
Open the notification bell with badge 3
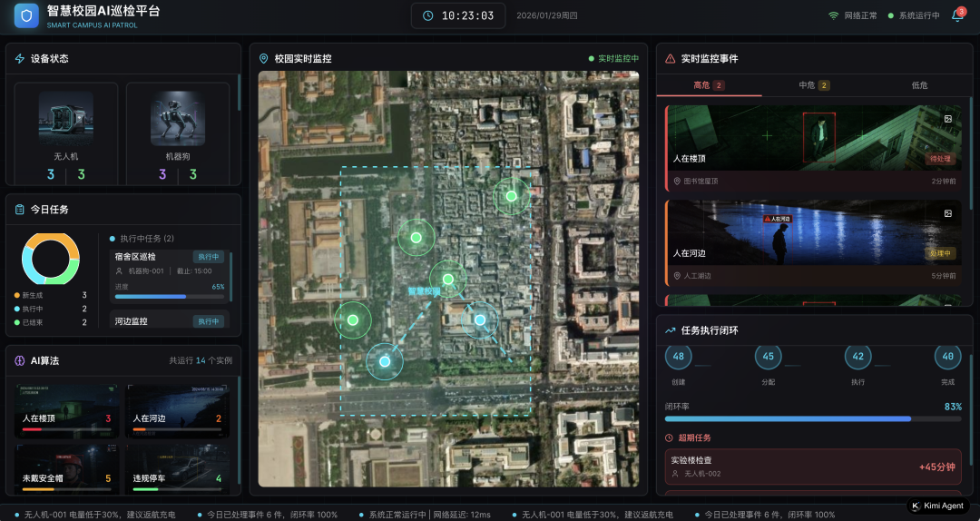(957, 15)
